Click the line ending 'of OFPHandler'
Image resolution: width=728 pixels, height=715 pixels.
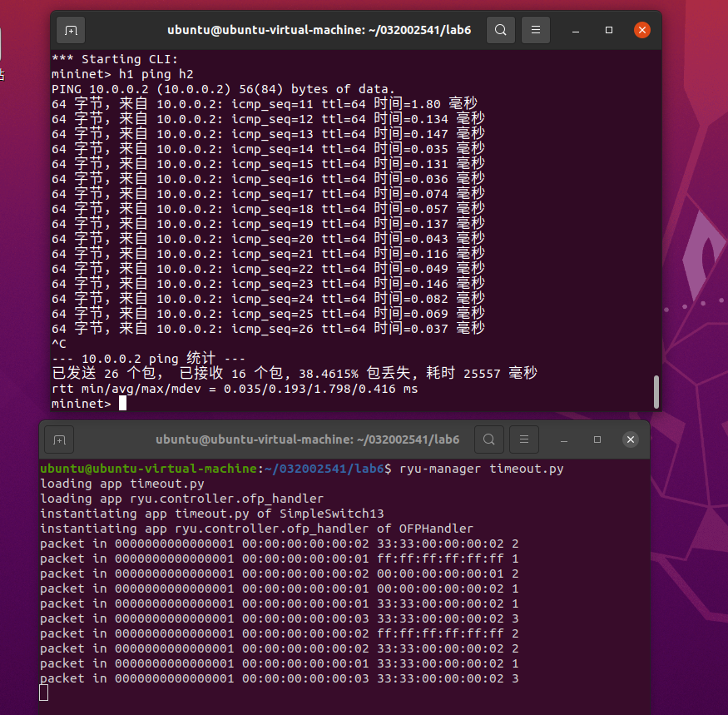[256, 529]
